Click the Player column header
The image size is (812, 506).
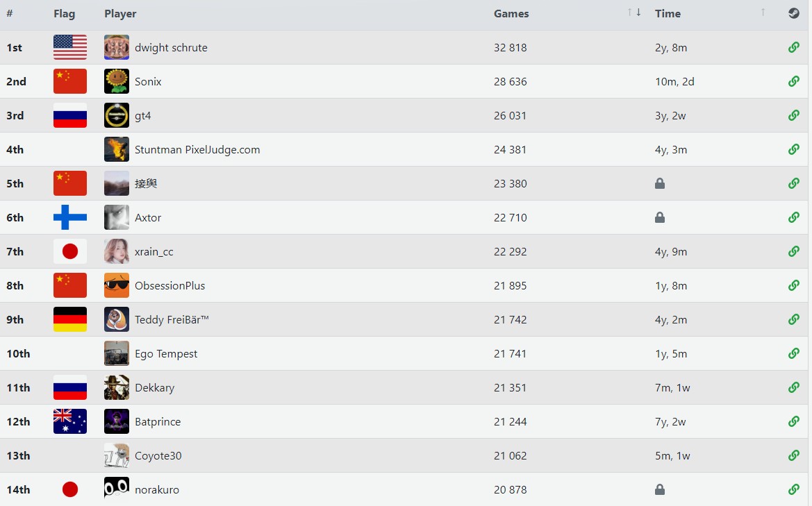pos(120,14)
